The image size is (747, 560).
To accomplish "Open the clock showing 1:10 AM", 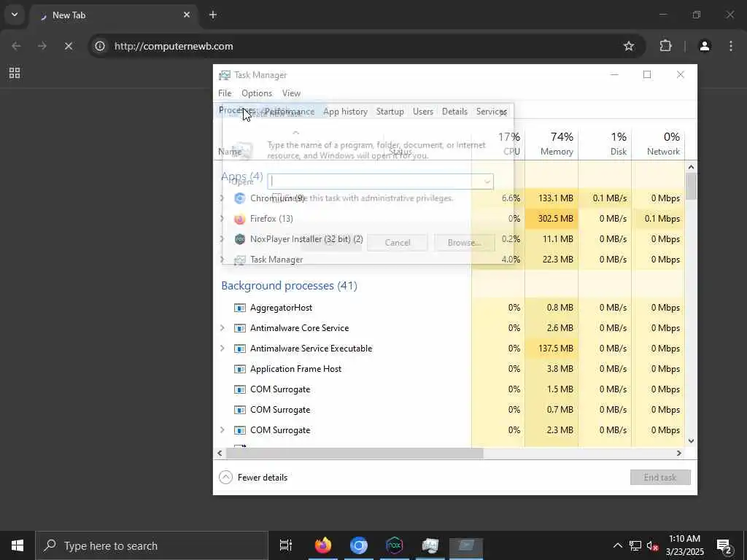I will 684,545.
